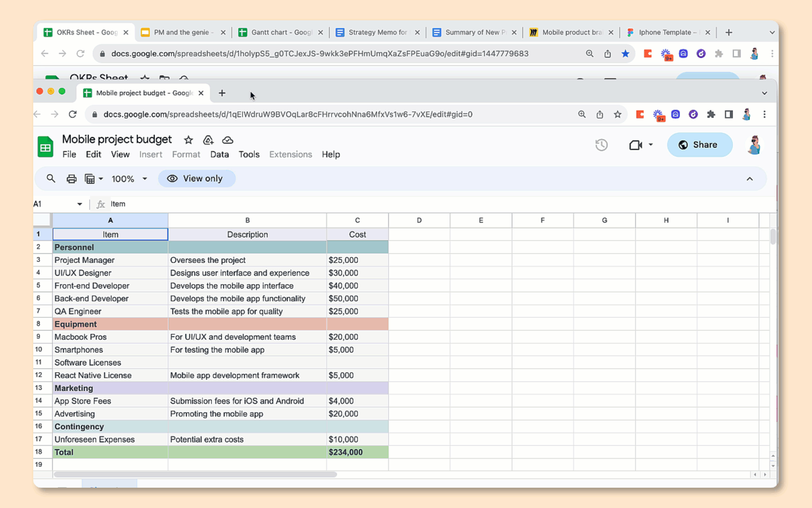The width and height of the screenshot is (812, 508).
Task: Collapse the toolbar with chevron arrow
Action: [749, 179]
